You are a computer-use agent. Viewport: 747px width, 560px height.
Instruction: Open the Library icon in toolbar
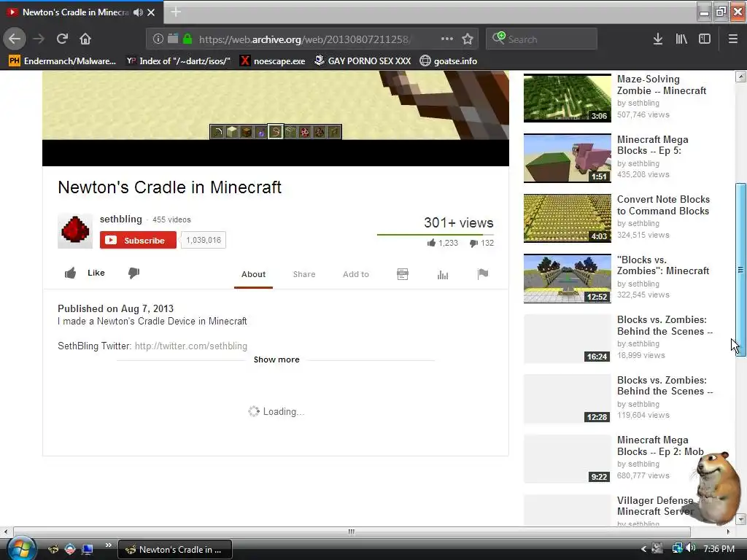tap(681, 39)
